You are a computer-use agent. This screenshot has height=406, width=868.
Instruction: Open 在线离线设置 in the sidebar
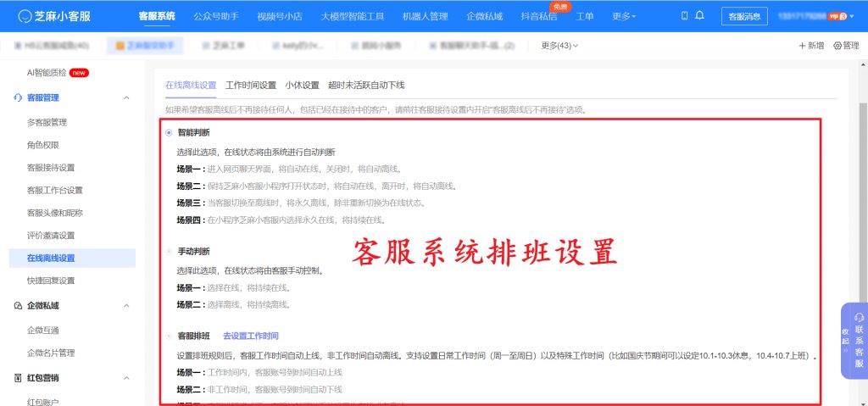coord(72,259)
